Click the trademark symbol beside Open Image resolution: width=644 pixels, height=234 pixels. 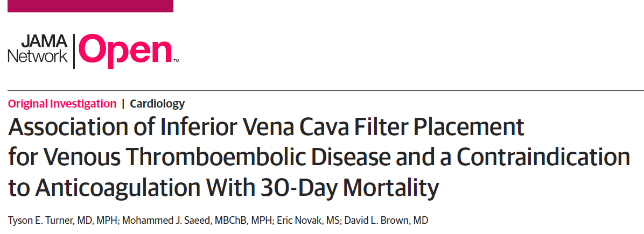tap(176, 61)
